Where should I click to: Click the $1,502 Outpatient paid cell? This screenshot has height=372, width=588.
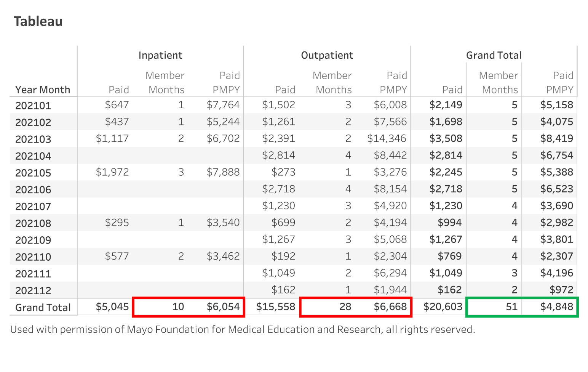(x=278, y=105)
